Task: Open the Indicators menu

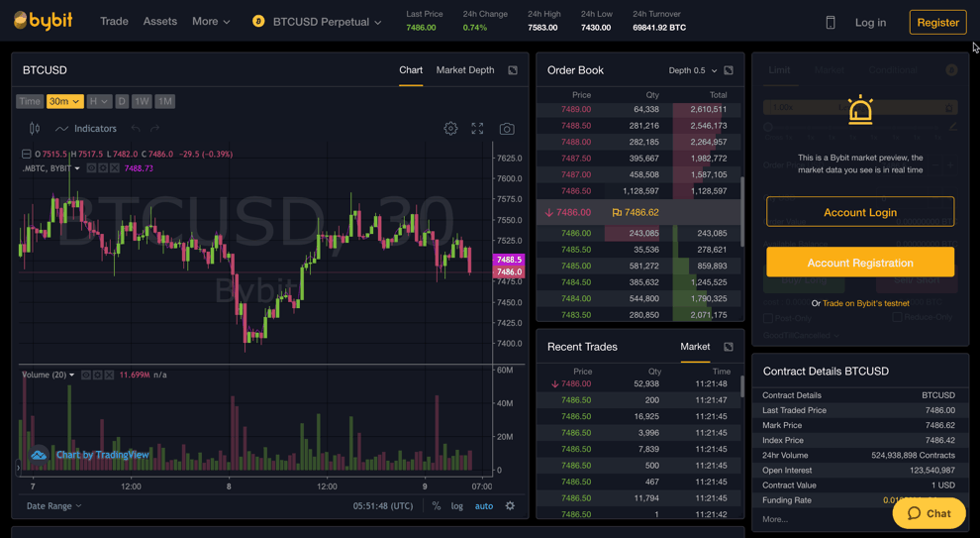Action: 86,128
